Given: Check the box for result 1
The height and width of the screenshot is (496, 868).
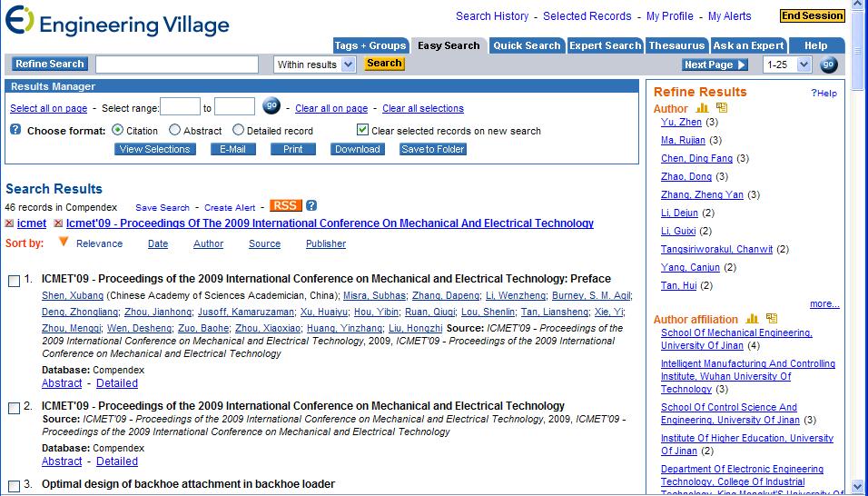Looking at the screenshot, I should pos(15,282).
